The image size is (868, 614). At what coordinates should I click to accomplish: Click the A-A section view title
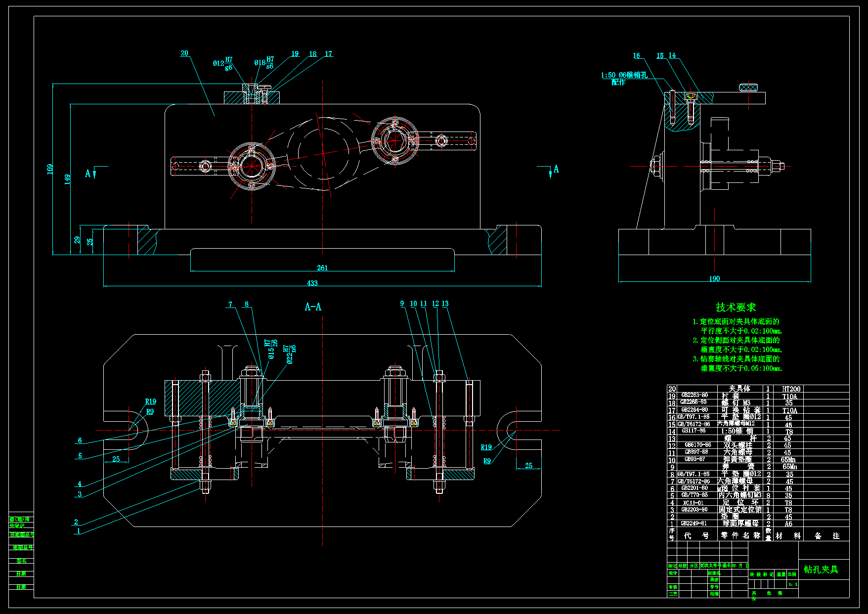coord(313,307)
